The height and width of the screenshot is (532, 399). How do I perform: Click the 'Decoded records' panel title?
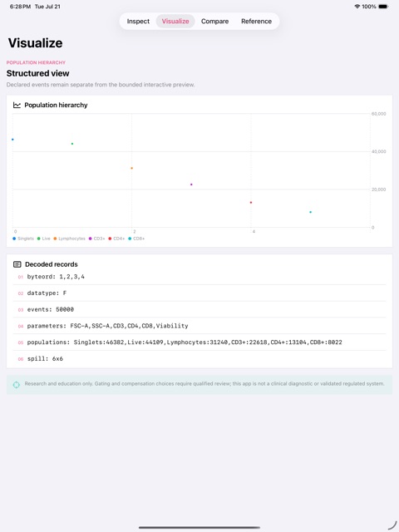point(52,264)
